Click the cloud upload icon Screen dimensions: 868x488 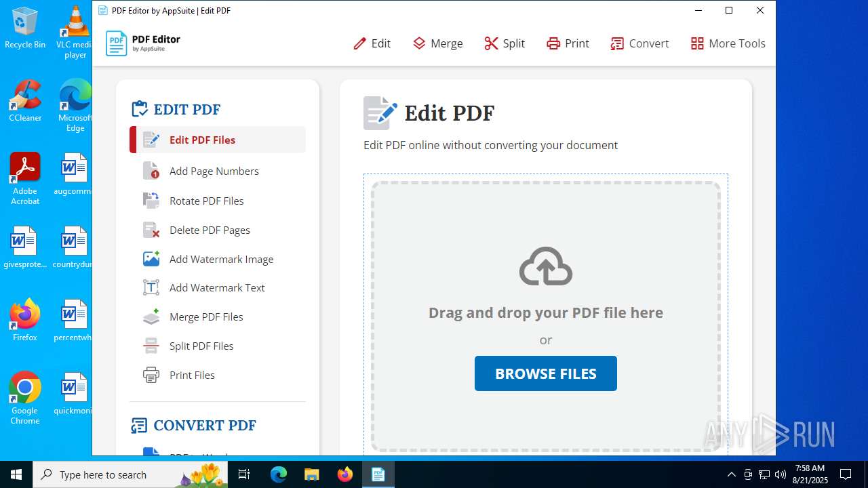[x=546, y=266]
